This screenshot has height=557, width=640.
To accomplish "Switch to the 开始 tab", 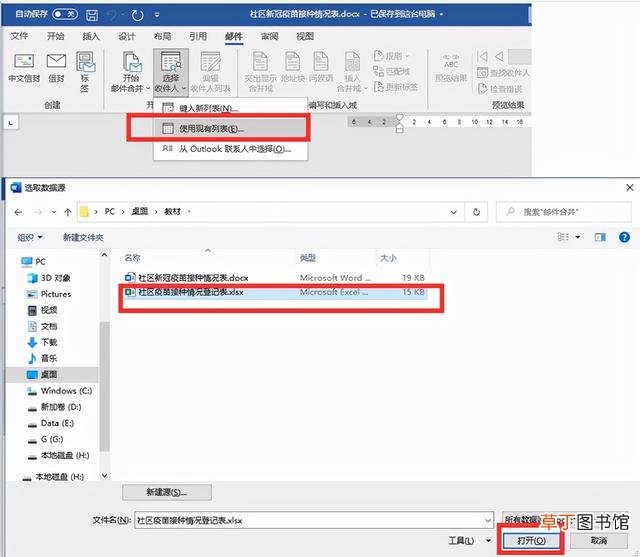I will coord(55,36).
